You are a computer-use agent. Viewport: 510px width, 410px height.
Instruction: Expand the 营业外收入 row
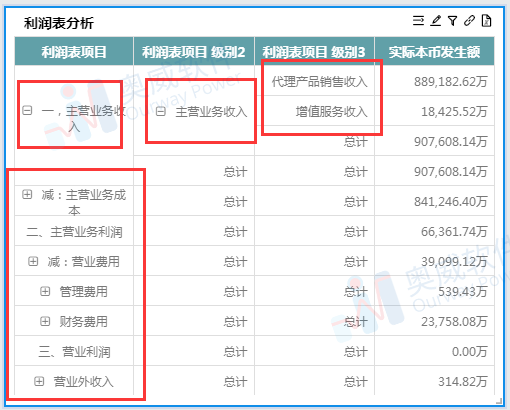(39, 381)
